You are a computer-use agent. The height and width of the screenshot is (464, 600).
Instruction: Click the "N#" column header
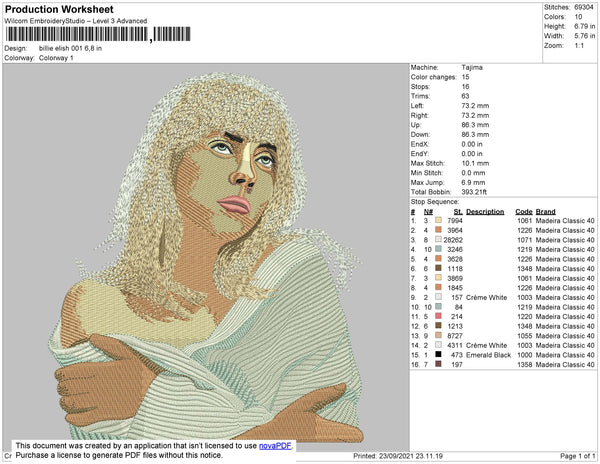coord(428,212)
